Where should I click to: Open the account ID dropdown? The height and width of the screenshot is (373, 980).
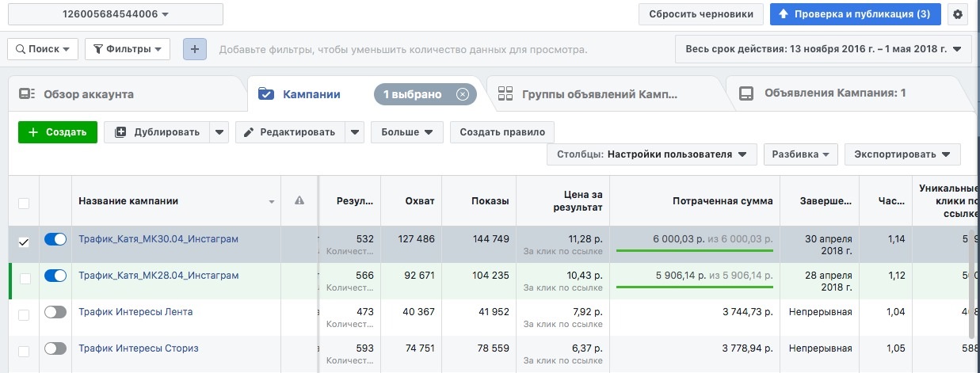(x=115, y=14)
